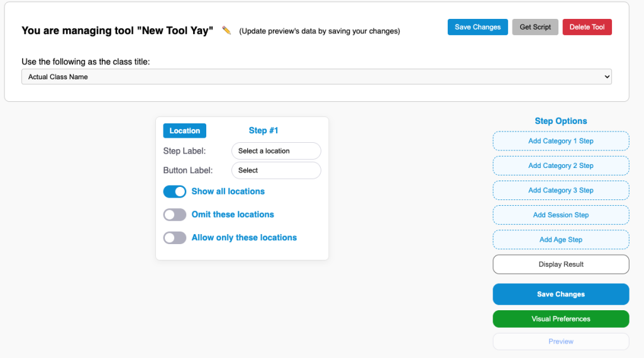Focus the Button Label input field
The image size is (644, 358).
(276, 171)
